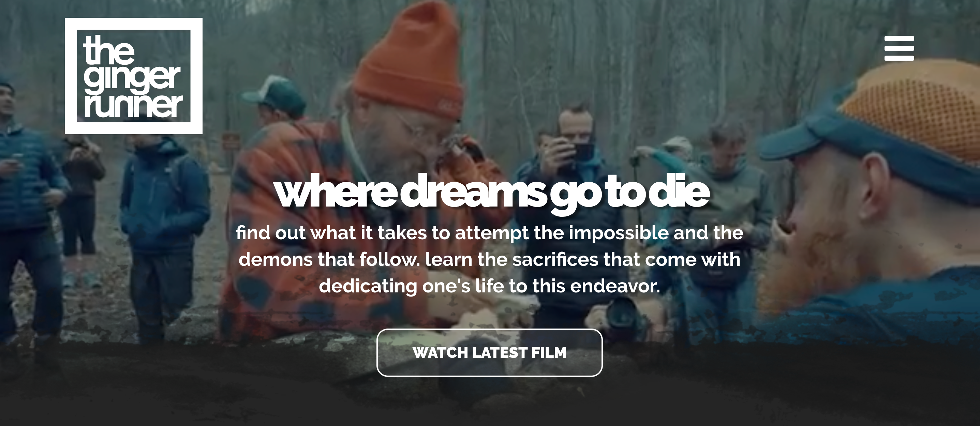Viewport: 980px width, 426px height.
Task: Click the word 'runner' in the logo
Action: pos(134,105)
